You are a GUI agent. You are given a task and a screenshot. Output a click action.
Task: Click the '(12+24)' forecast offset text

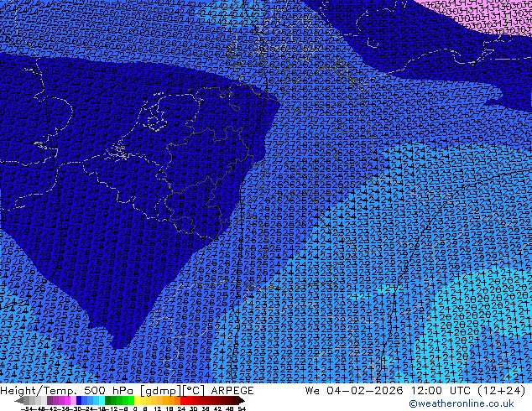click(x=501, y=391)
